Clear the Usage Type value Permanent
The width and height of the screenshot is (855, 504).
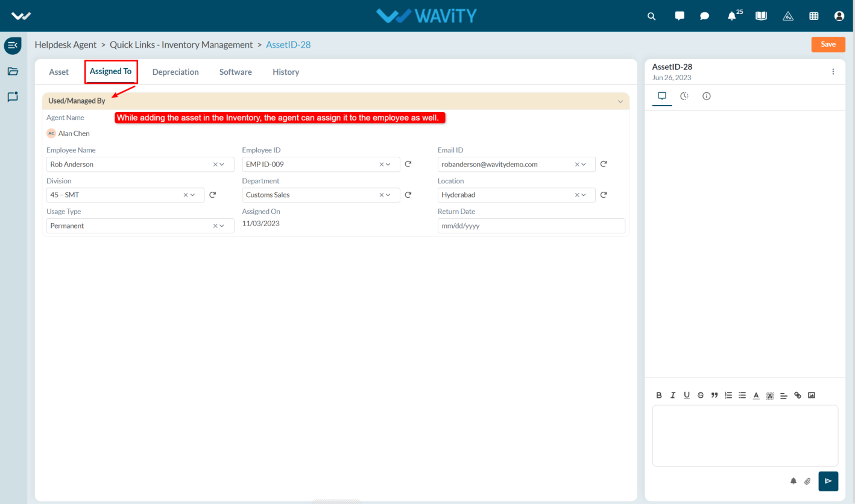coord(215,225)
